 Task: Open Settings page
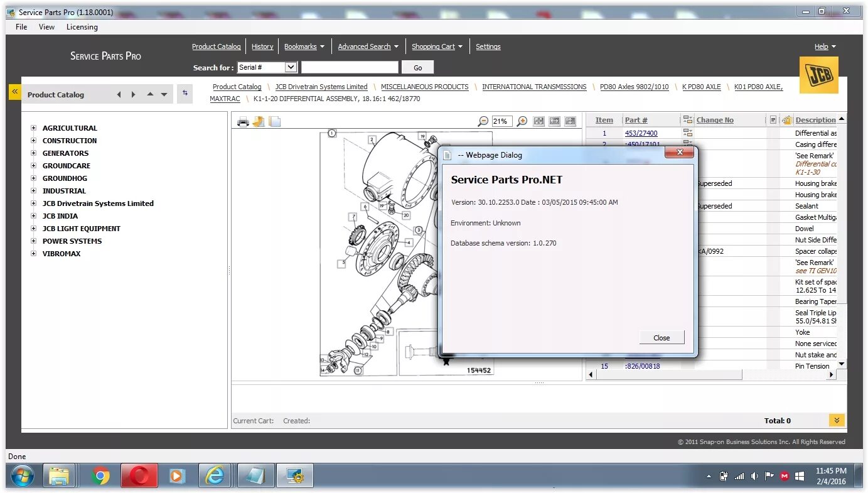488,46
